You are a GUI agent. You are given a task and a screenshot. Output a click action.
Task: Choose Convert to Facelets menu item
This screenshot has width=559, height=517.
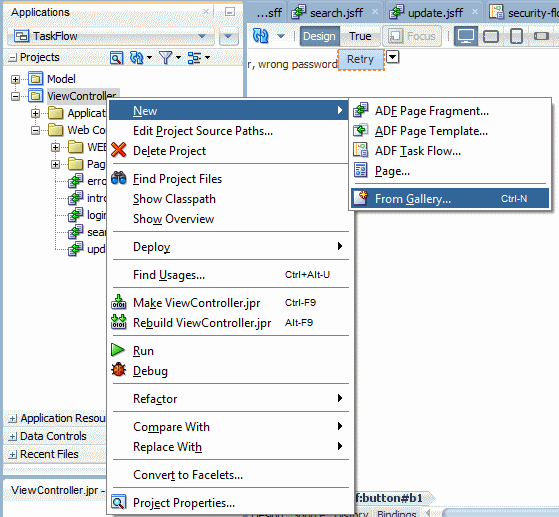[229, 475]
